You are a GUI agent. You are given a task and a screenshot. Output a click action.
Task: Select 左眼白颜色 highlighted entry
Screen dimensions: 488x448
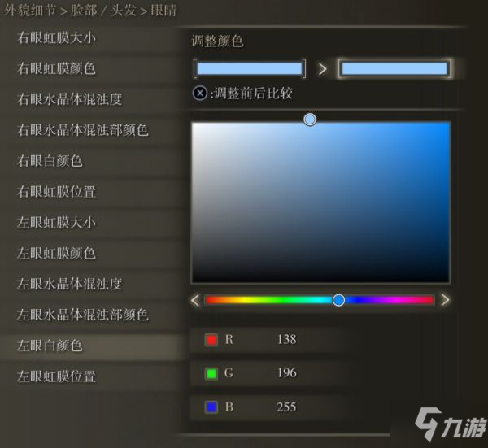(50, 346)
